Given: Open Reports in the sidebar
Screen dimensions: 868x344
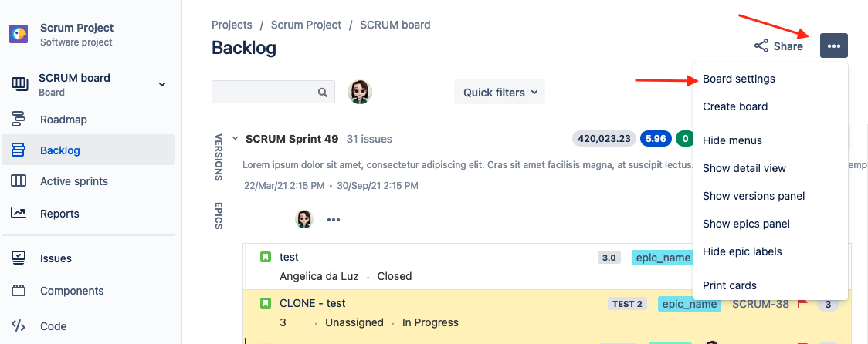Looking at the screenshot, I should [59, 214].
